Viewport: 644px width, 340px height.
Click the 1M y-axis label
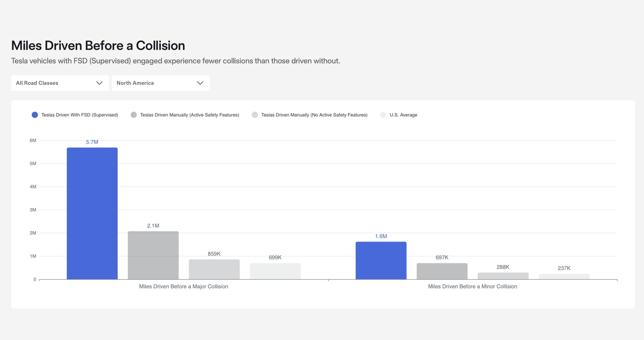33,256
